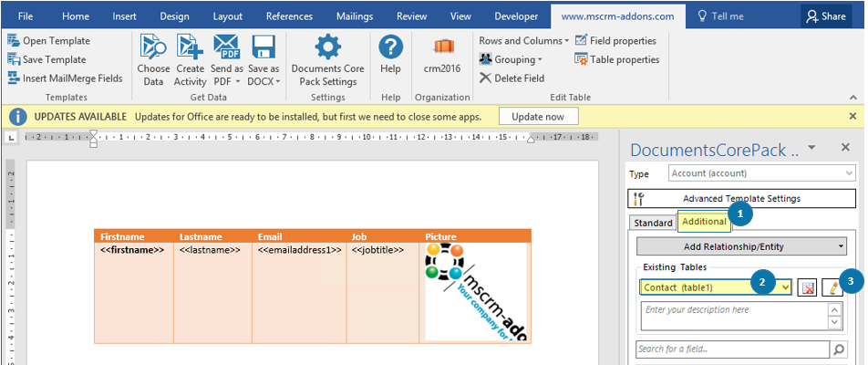Click the <<jobtitle>> field cell
The height and width of the screenshot is (365, 868).
pos(377,250)
